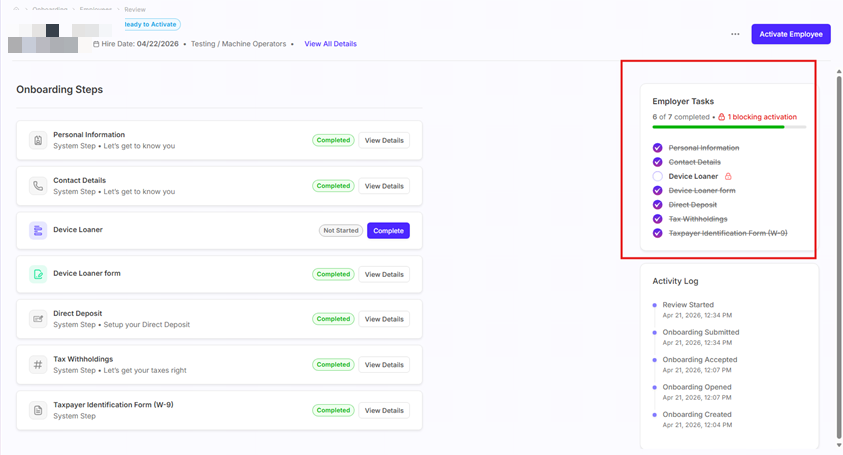Open the three-dot more options menu

(735, 34)
